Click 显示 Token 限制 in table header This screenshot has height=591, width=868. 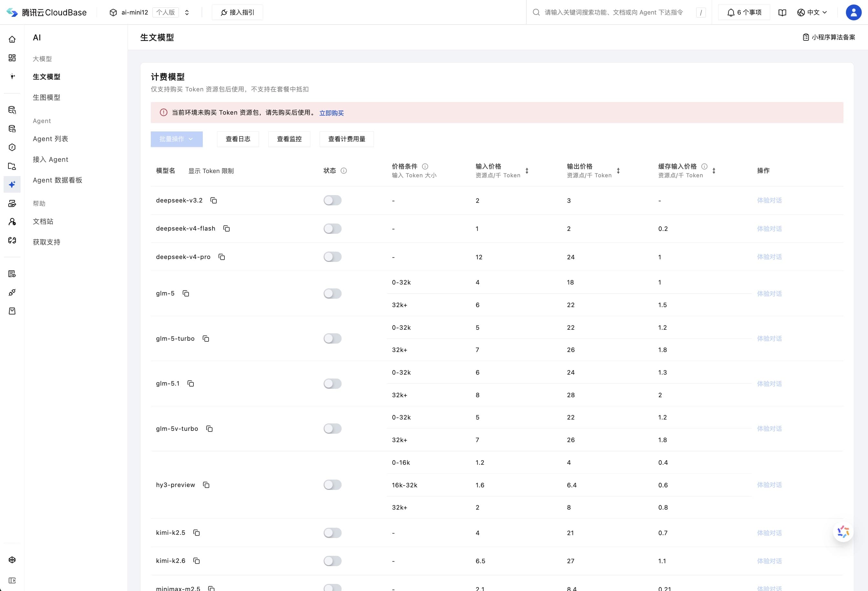pos(211,171)
